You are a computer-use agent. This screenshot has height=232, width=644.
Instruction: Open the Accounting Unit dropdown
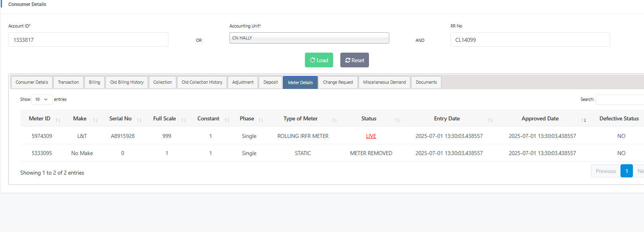pyautogui.click(x=309, y=38)
